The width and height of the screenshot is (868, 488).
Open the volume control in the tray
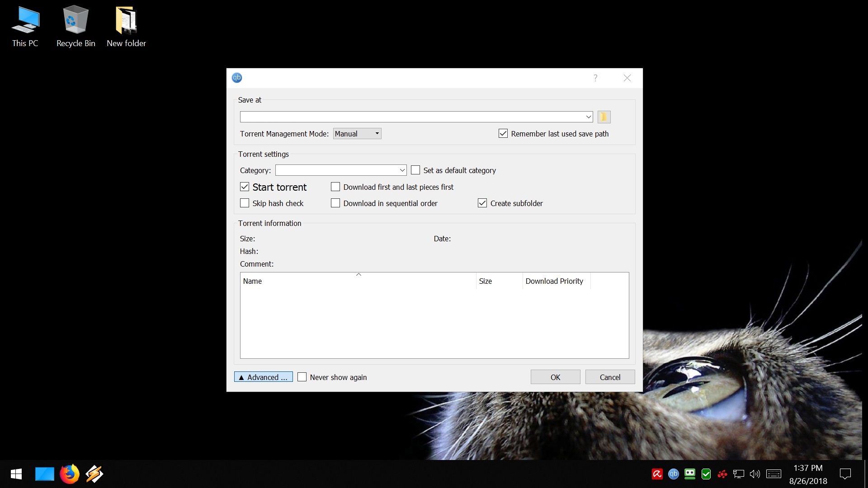pyautogui.click(x=755, y=474)
